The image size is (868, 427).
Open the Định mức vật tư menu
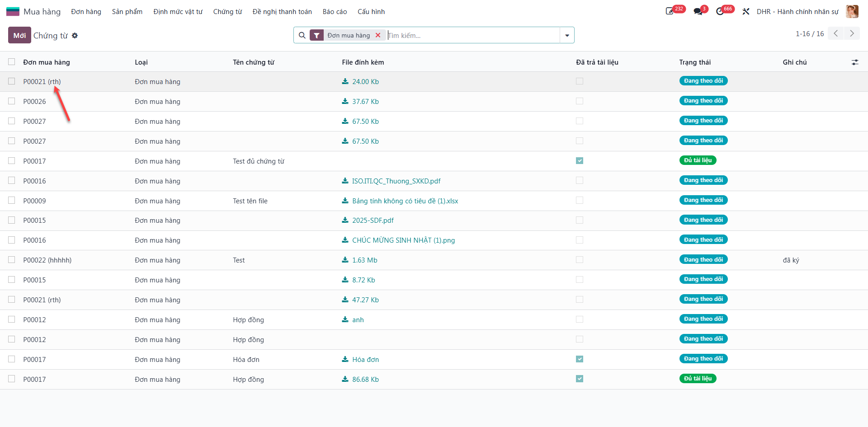(x=178, y=12)
